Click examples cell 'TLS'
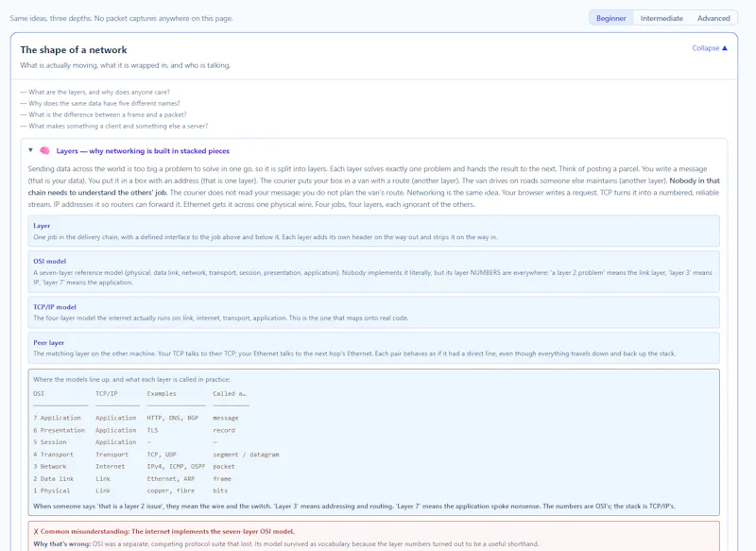756x551 pixels. 152,430
